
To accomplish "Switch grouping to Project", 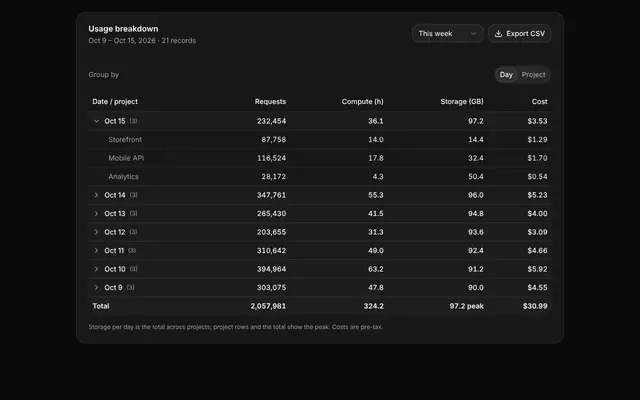I will (533, 75).
